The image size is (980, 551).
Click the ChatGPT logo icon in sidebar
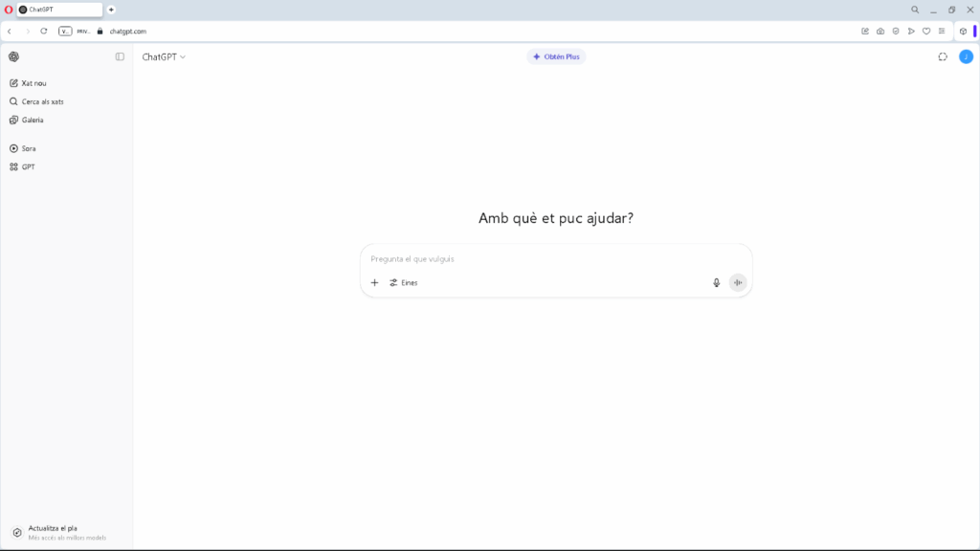[x=13, y=56]
